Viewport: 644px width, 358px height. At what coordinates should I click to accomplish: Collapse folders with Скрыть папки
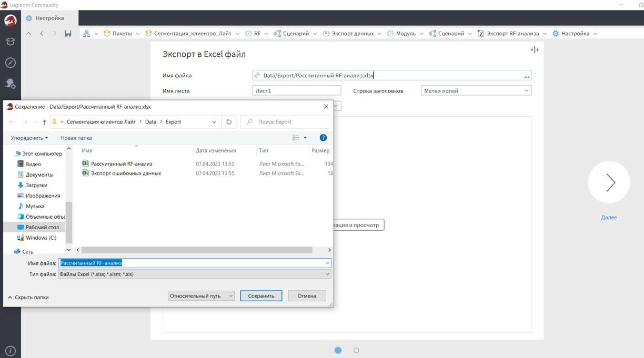(x=28, y=297)
